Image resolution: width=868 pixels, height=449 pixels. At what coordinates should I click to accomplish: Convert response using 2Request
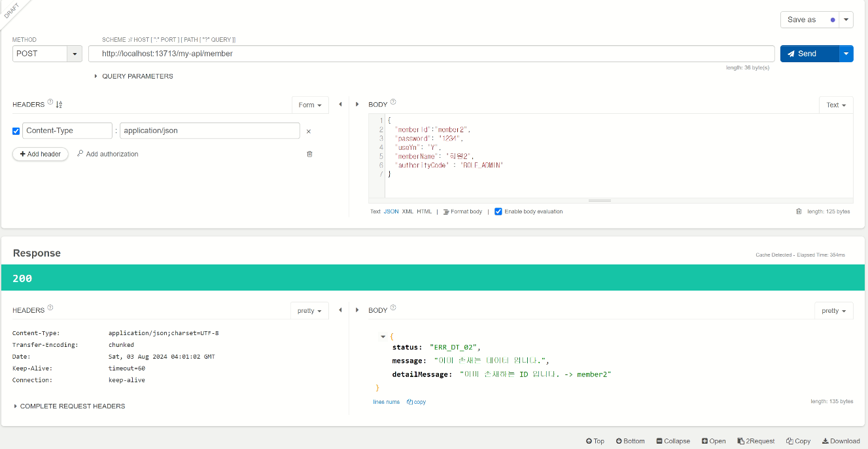coord(756,441)
